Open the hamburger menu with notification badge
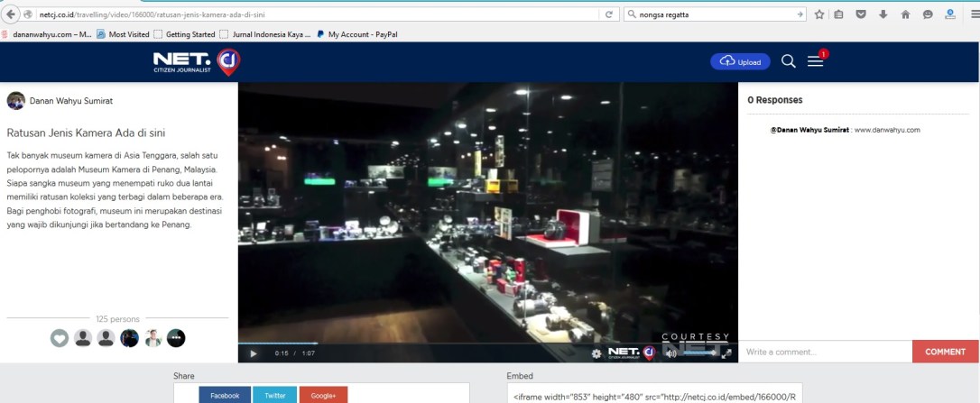980x403 pixels. (x=815, y=61)
